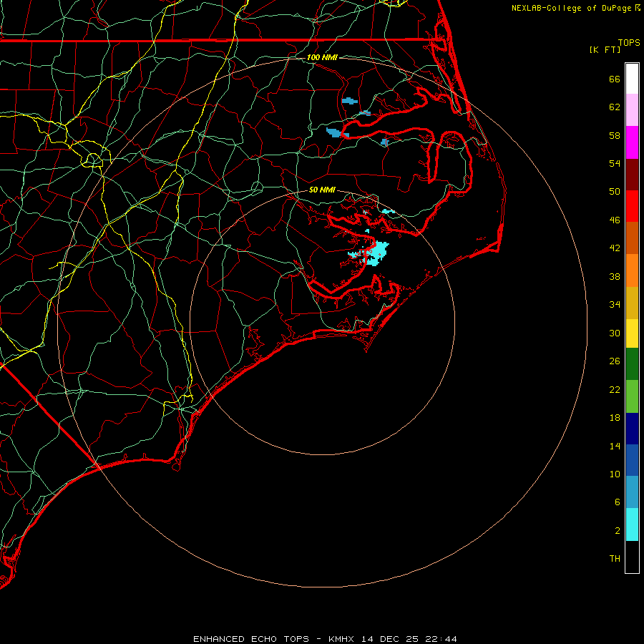Click the ENHANCED ECHO TOPS product title
Screen dimensions: 644x644
(251, 639)
